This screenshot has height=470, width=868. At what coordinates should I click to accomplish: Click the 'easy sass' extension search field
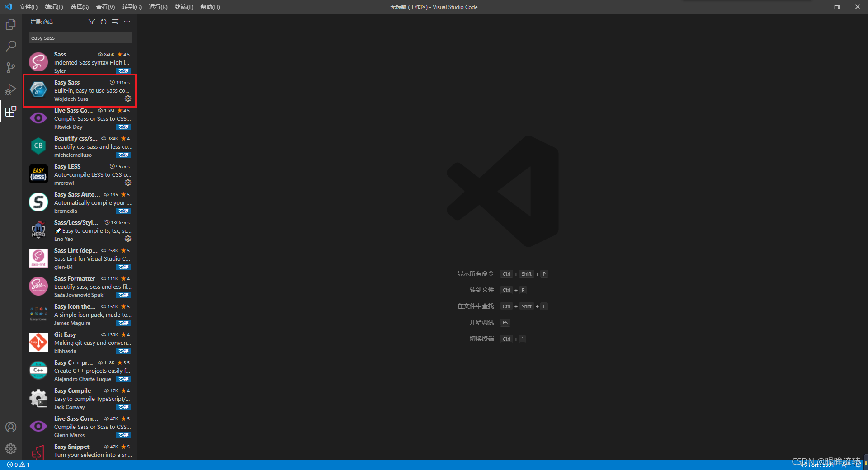80,38
